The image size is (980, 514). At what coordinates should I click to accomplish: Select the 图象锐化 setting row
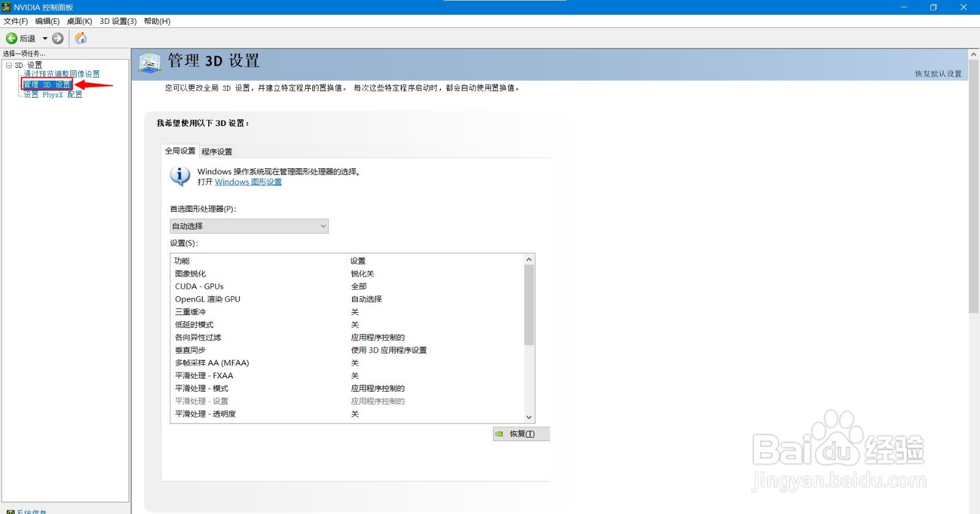[347, 274]
